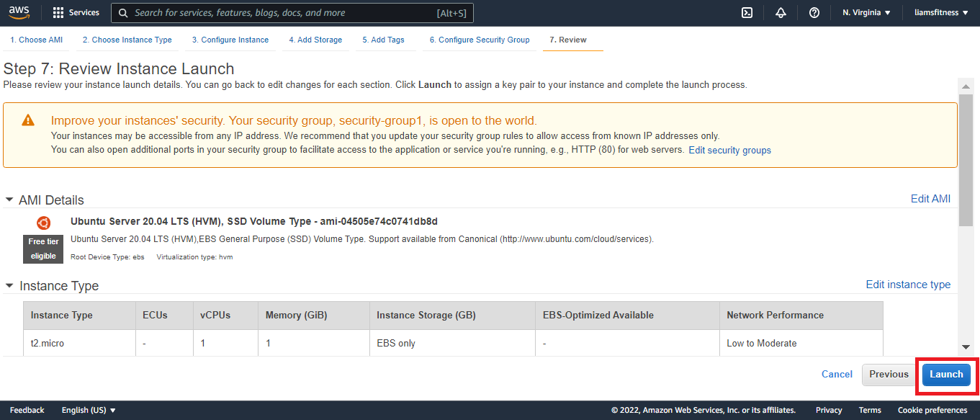Switch to the 6. Configure Security Group tab
The image size is (980, 420).
479,40
